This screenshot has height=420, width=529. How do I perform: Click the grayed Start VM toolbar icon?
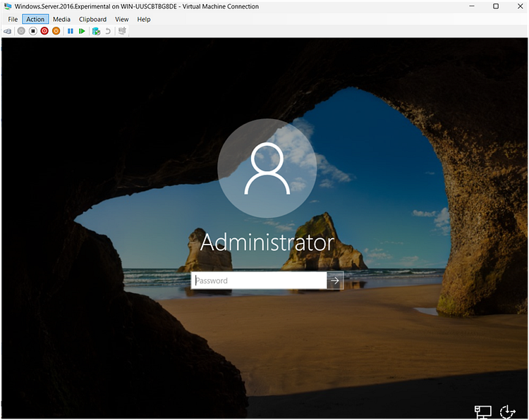click(21, 31)
